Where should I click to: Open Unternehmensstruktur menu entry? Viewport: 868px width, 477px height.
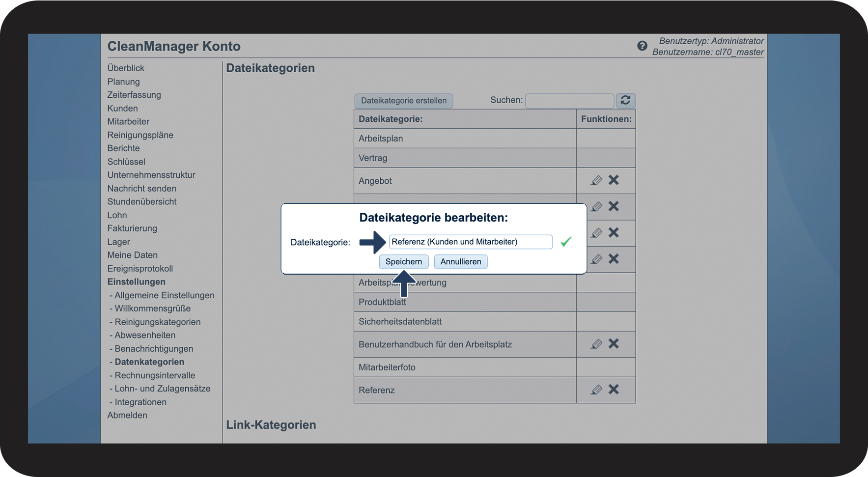tap(151, 175)
